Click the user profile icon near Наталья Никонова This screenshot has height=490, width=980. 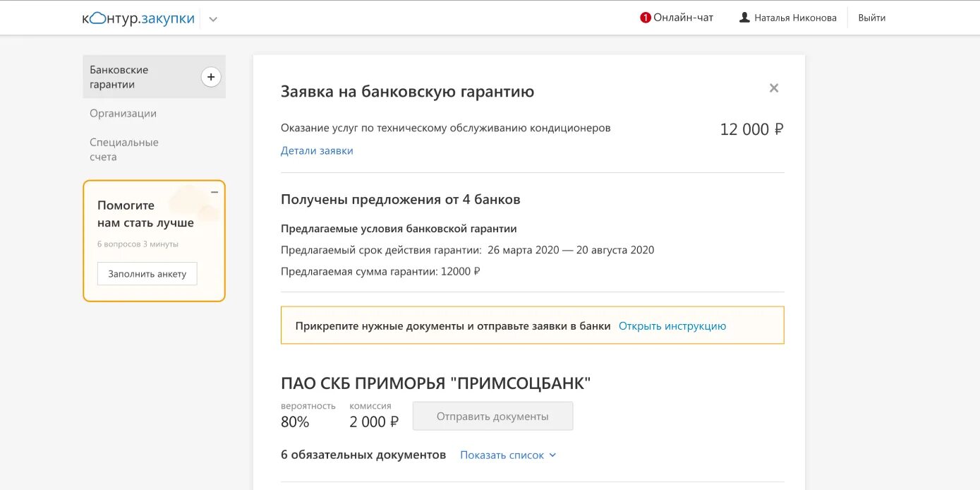pyautogui.click(x=743, y=17)
